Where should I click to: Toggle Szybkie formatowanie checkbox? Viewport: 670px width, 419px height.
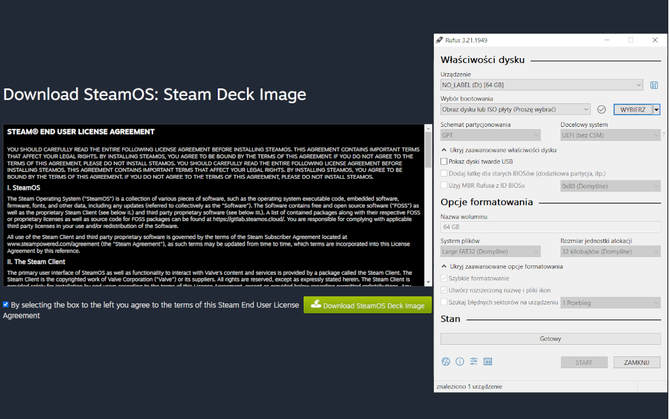click(444, 278)
